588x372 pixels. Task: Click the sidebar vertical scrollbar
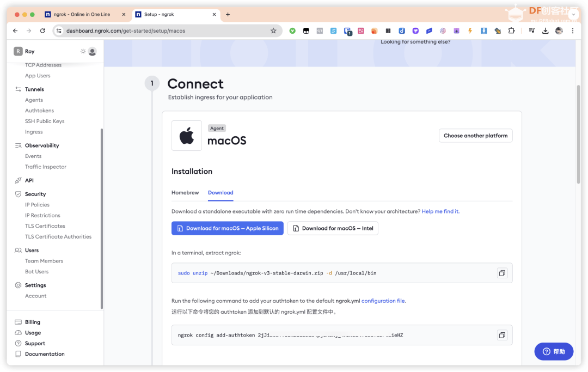pyautogui.click(x=102, y=218)
